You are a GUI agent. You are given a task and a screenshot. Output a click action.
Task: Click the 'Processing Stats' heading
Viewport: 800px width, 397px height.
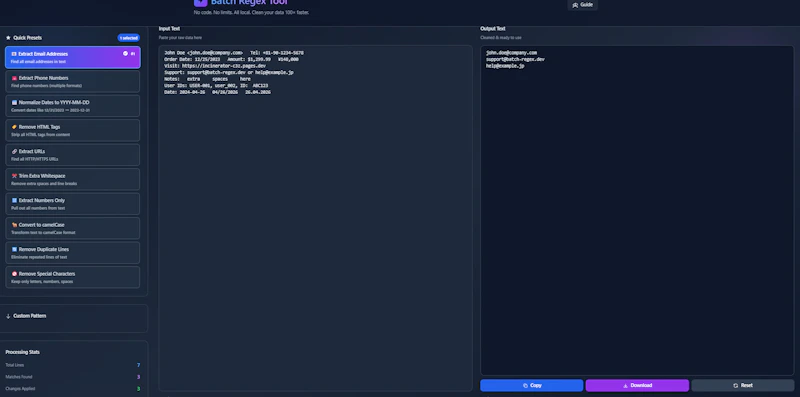(x=22, y=352)
